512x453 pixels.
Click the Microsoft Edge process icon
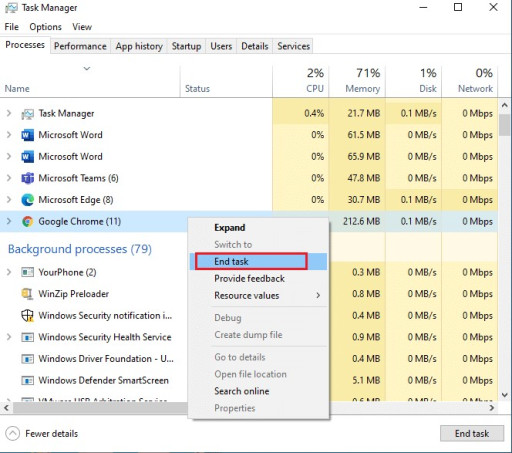pos(27,200)
